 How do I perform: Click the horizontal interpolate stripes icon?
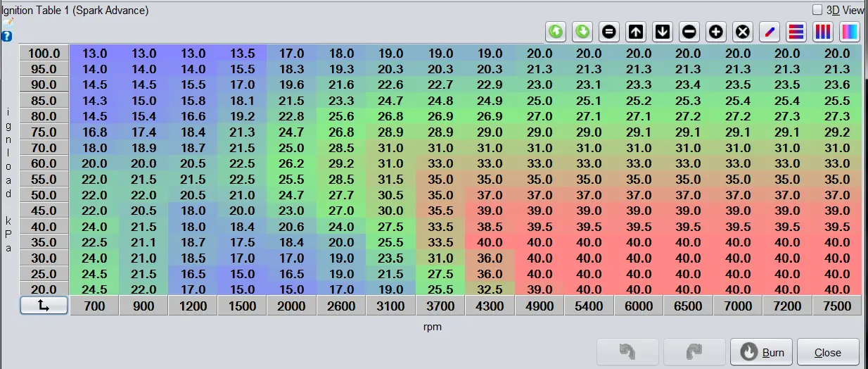pos(796,32)
